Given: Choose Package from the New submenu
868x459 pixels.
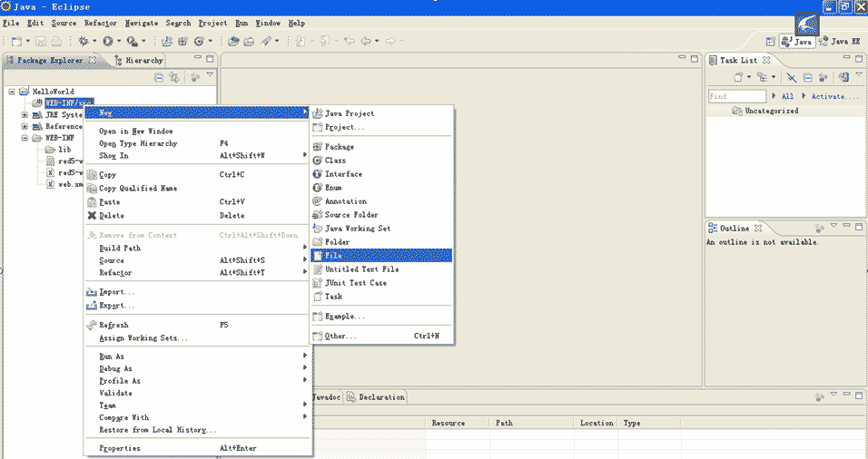Looking at the screenshot, I should click(x=381, y=147).
